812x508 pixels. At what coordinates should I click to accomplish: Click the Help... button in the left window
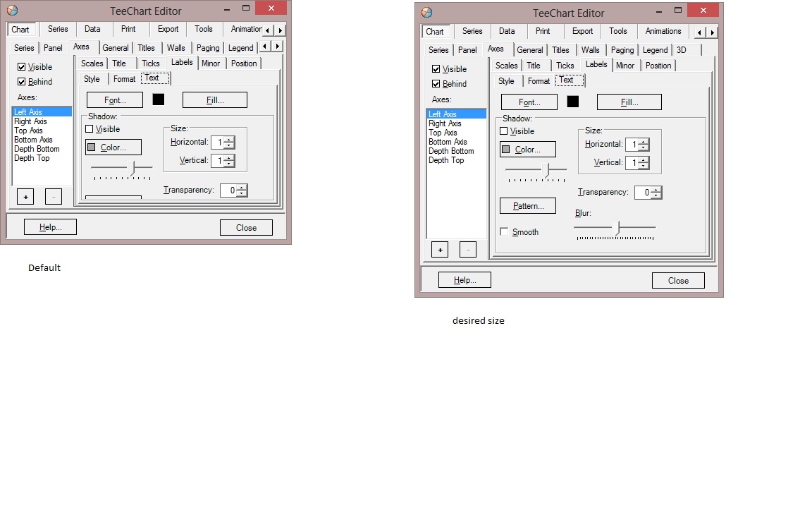pos(50,227)
